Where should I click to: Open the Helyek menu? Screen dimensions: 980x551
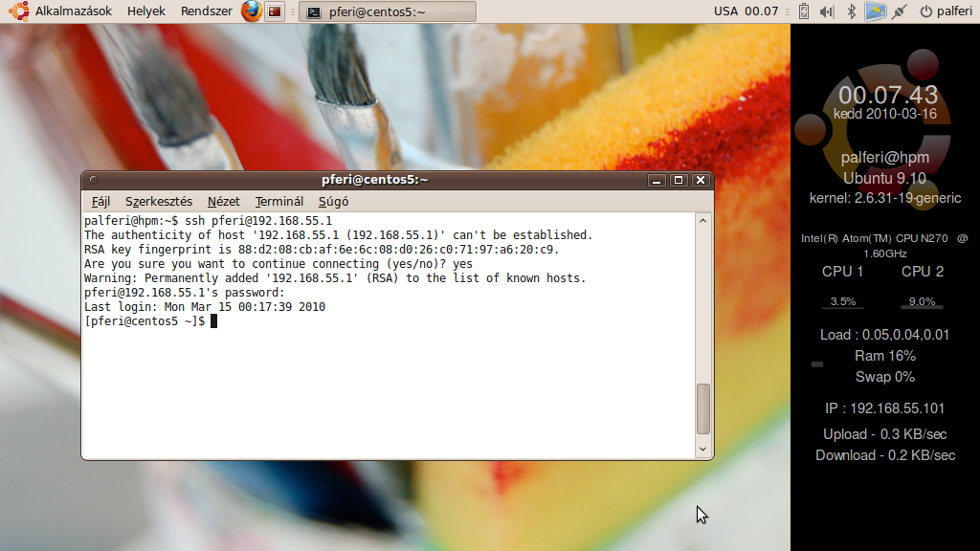click(146, 11)
